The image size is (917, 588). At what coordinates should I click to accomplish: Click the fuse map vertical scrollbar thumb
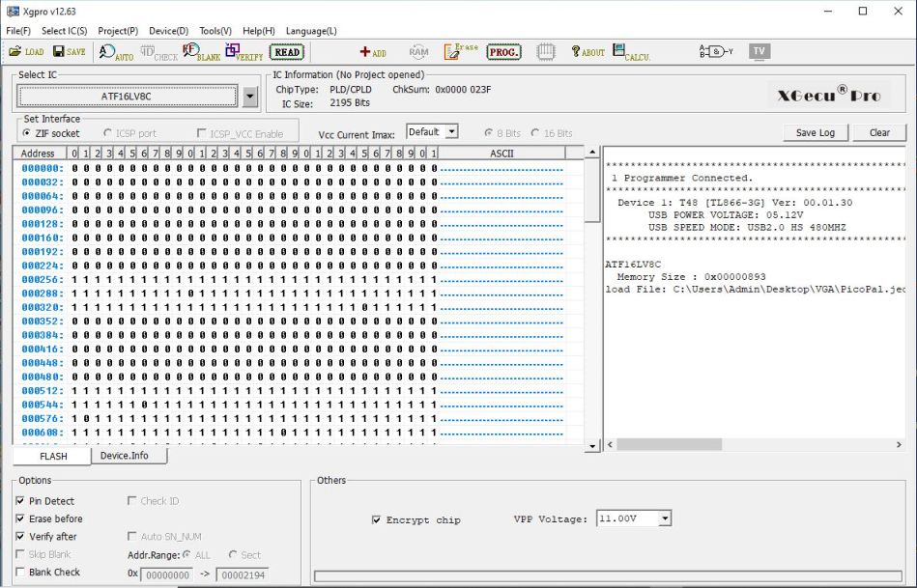[591, 190]
